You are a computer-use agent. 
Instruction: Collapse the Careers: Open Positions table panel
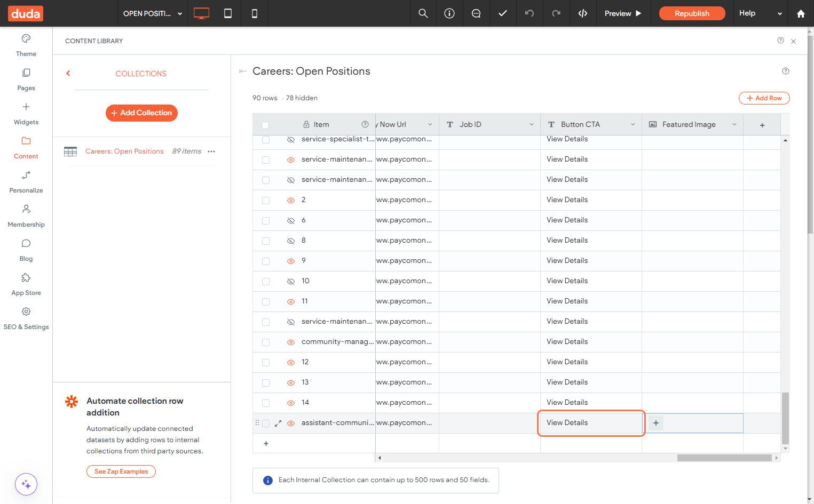tap(243, 71)
